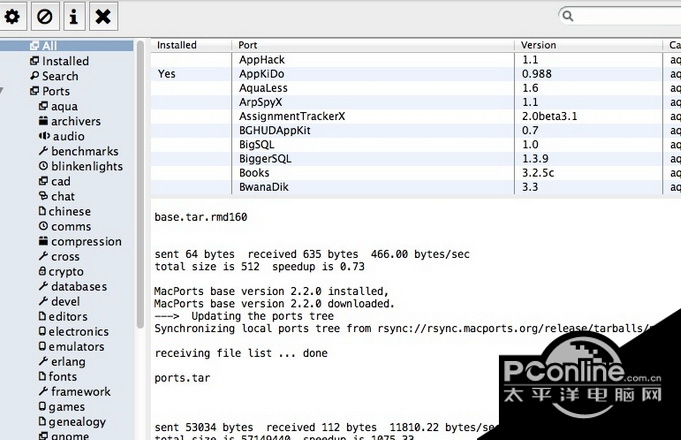Viewport: 681px width, 440px height.
Task: Open the info toolbar button
Action: point(74,17)
